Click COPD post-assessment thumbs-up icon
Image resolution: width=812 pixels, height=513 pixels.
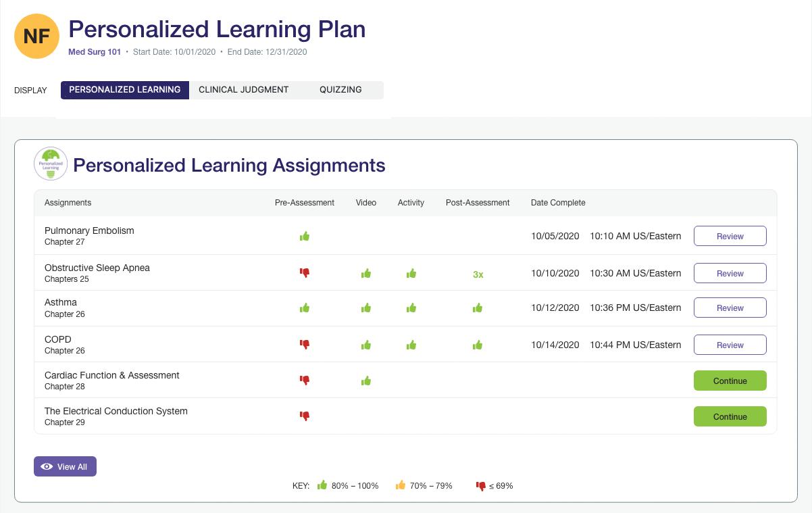[478, 345]
